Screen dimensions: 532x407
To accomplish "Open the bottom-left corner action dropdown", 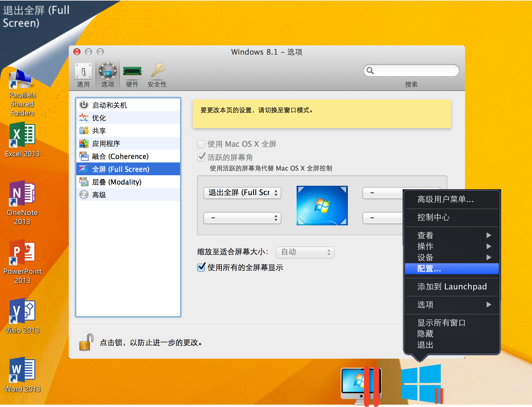I will pos(242,218).
